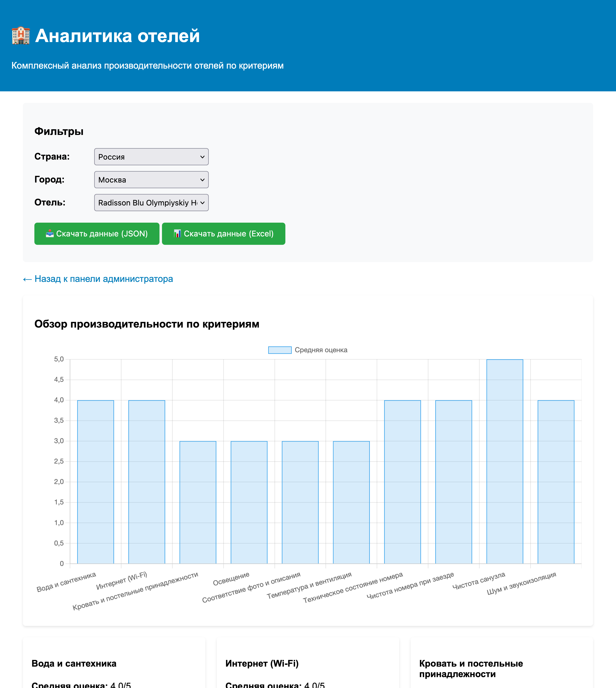Select the 'Интернет (Wi-Fi)' criterion card
616x688 pixels.
(x=308, y=664)
